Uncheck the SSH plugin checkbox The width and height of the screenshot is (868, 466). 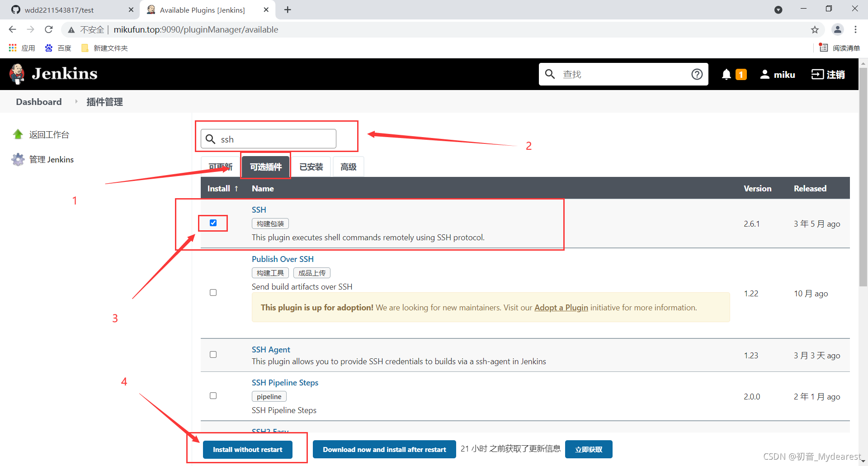coord(213,223)
